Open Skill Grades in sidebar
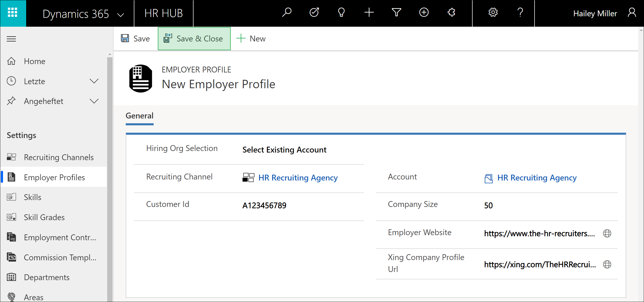Screen dimensions: 644x302 point(54,217)
